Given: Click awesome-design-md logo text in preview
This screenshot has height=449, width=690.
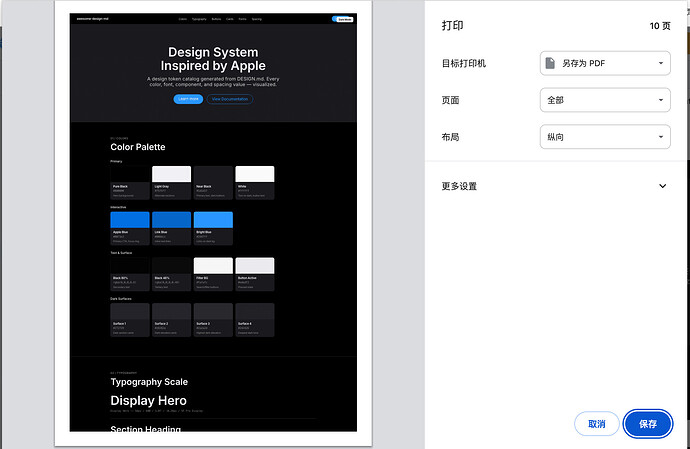Looking at the screenshot, I should pyautogui.click(x=92, y=19).
